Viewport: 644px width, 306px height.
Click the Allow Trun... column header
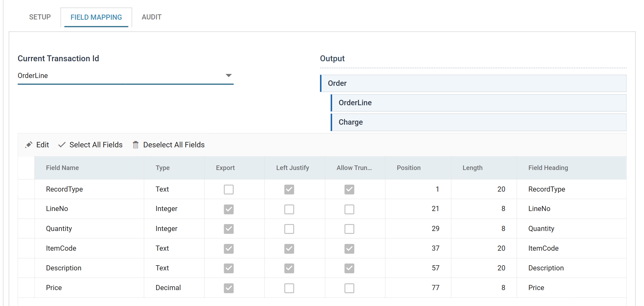[x=355, y=168]
